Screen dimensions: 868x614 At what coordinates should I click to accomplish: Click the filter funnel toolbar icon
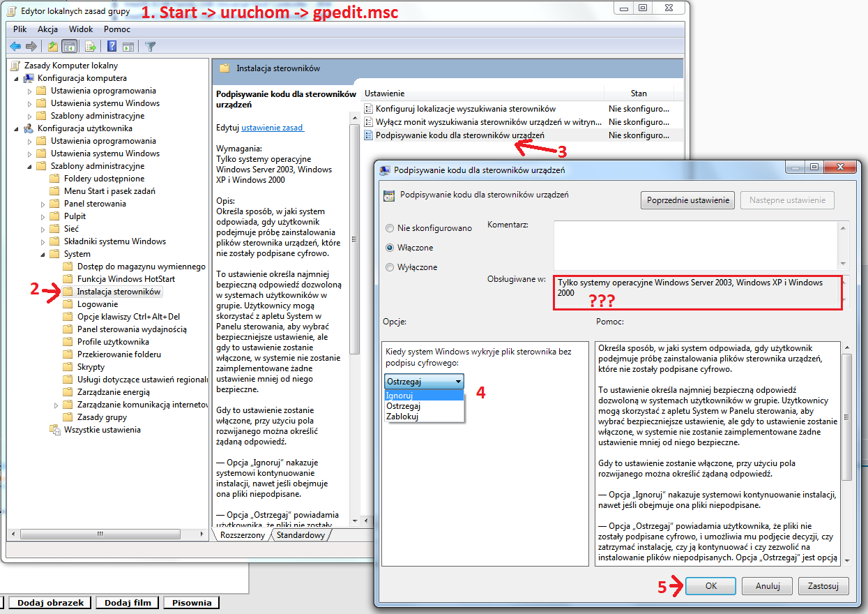[x=150, y=47]
